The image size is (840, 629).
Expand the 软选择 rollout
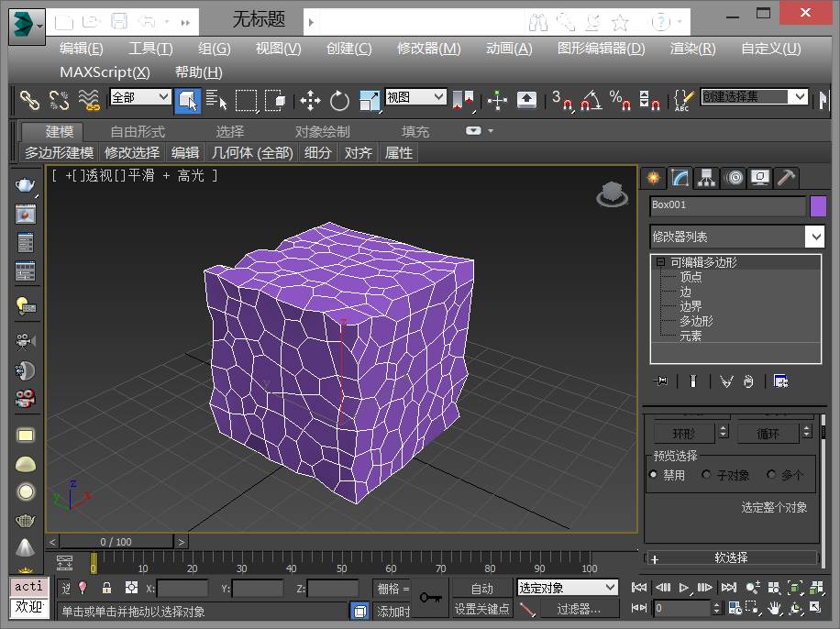[x=731, y=557]
